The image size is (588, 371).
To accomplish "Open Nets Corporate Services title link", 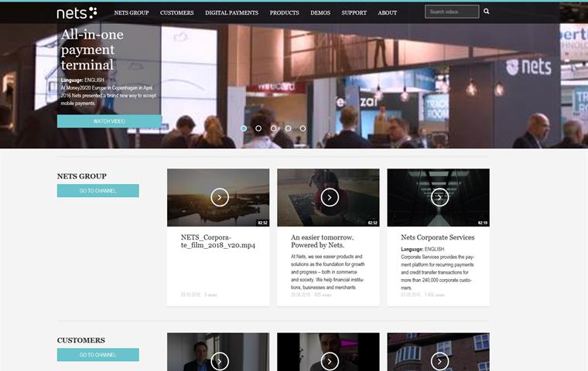I will pyautogui.click(x=438, y=237).
